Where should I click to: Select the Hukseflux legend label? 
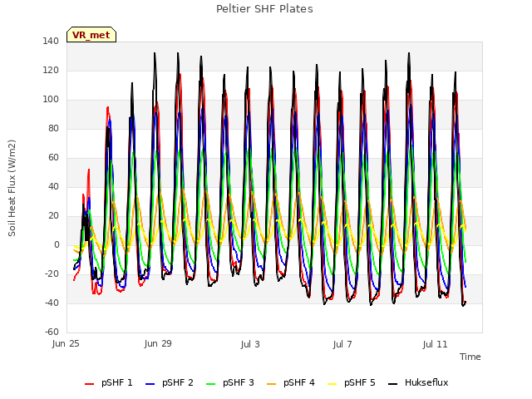426,382
